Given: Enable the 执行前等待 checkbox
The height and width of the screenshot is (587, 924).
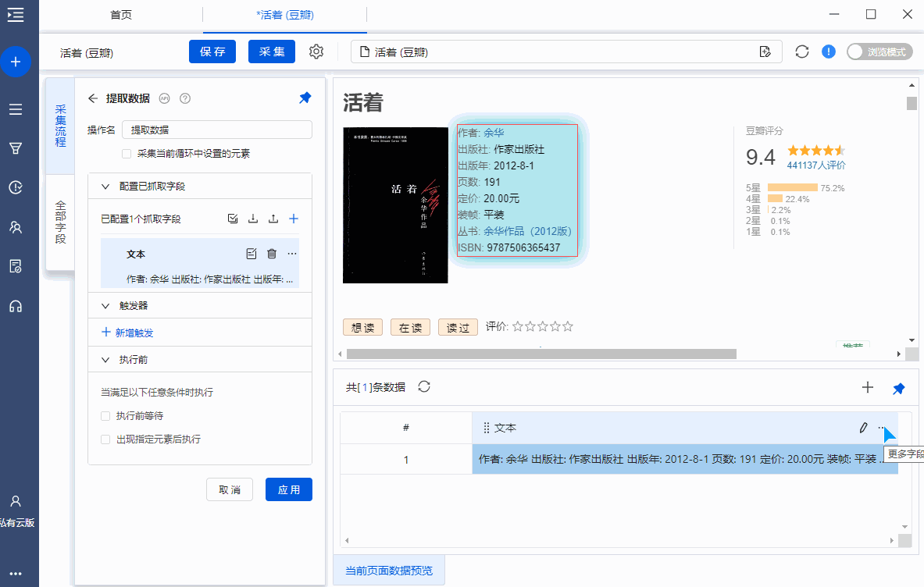Looking at the screenshot, I should pos(105,416).
